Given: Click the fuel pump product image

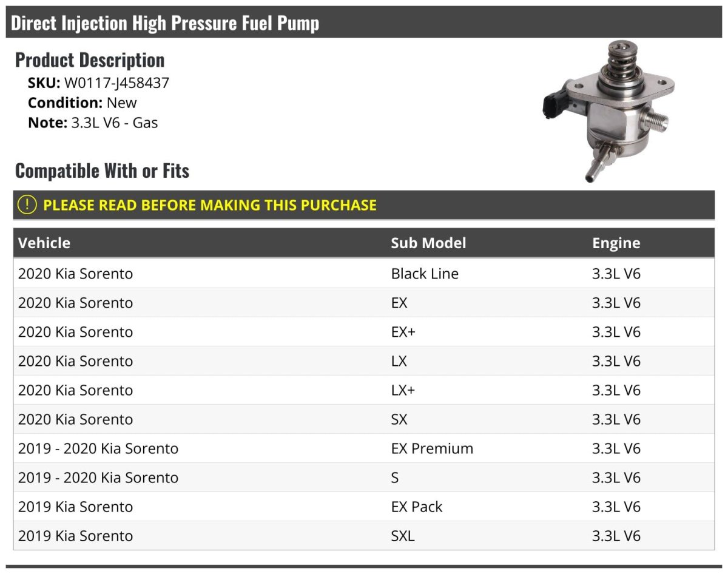Looking at the screenshot, I should coord(606,110).
